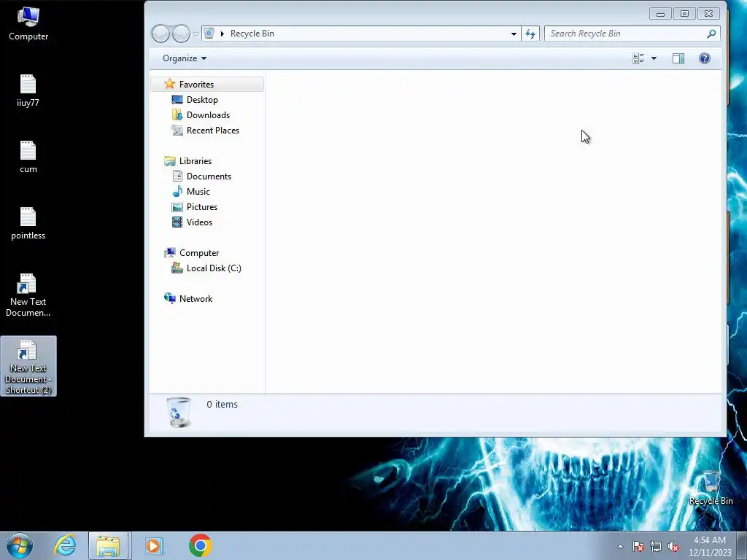The height and width of the screenshot is (560, 747).
Task: Click the search magnifier icon
Action: pos(711,34)
